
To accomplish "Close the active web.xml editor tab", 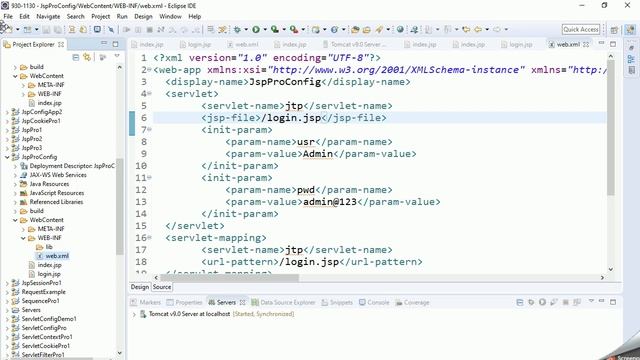I will coord(586,44).
